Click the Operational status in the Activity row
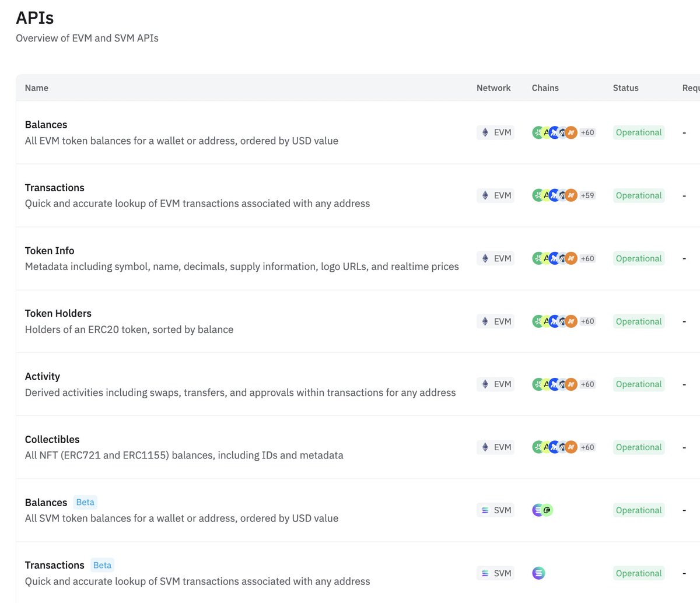The height and width of the screenshot is (603, 700). [x=639, y=384]
